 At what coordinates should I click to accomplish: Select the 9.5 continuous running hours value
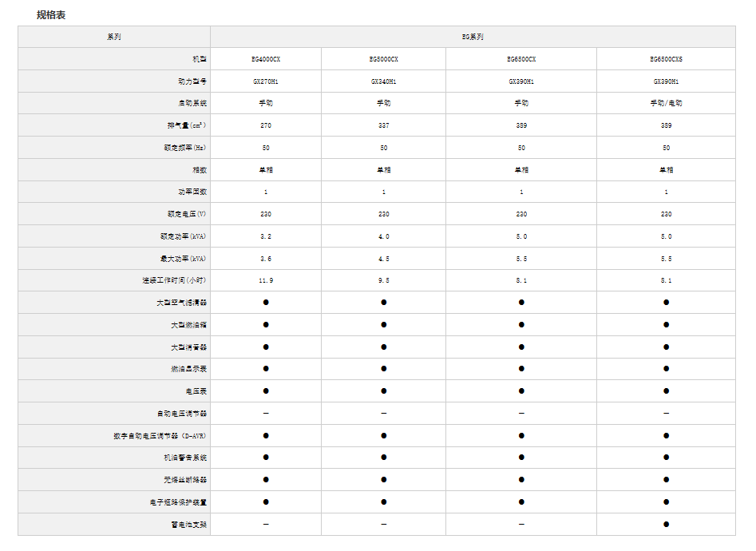click(x=384, y=280)
